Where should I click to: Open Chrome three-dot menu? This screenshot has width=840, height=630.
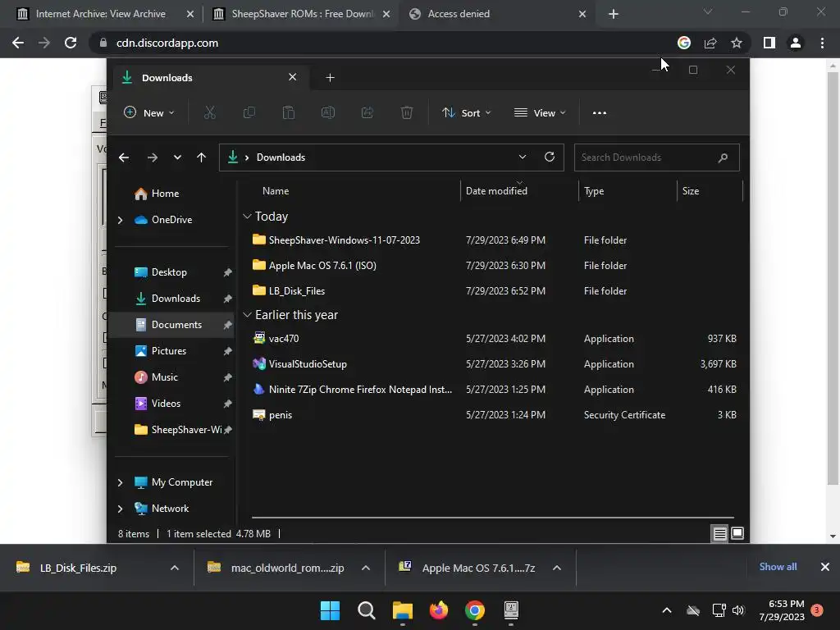click(822, 43)
